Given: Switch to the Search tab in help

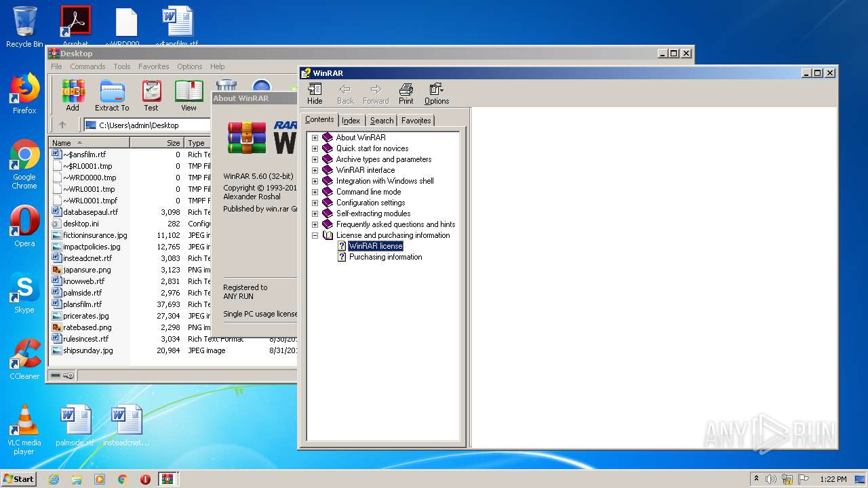Looking at the screenshot, I should (x=382, y=121).
